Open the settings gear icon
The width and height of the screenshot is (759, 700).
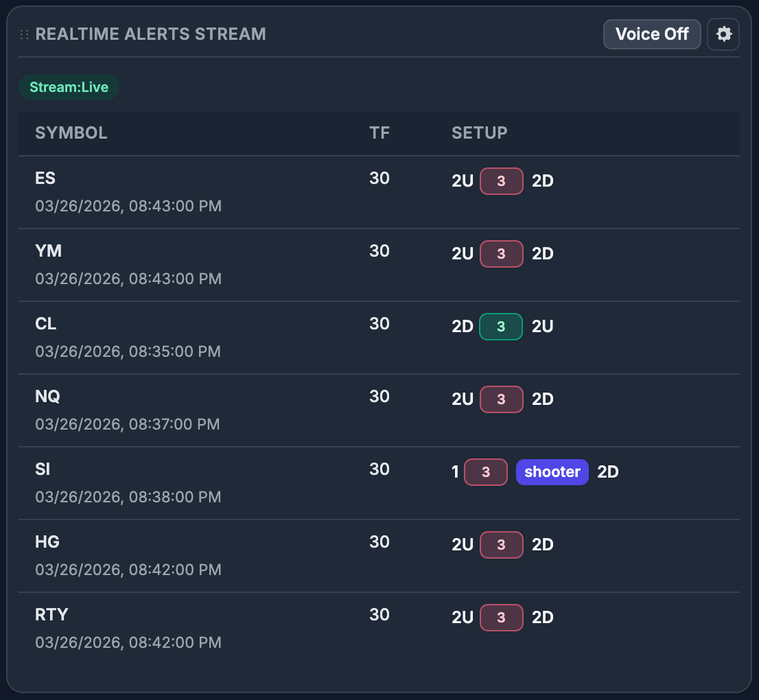723,34
